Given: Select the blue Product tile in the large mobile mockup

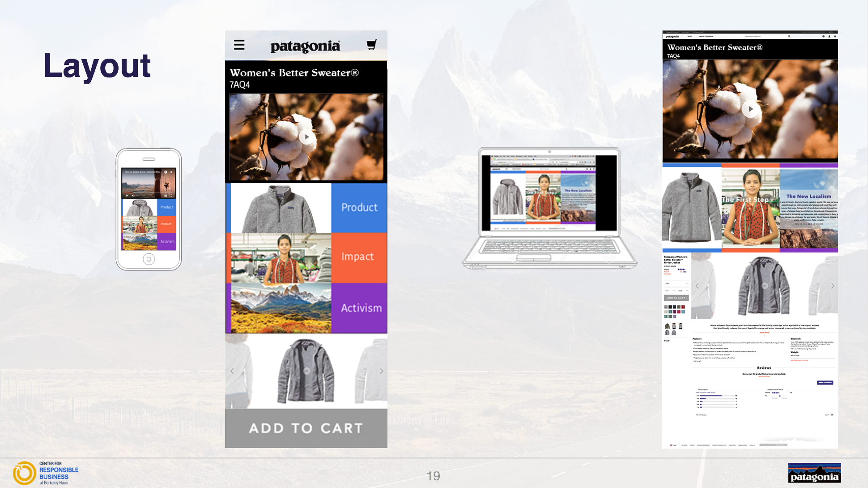Looking at the screenshot, I should pyautogui.click(x=359, y=207).
